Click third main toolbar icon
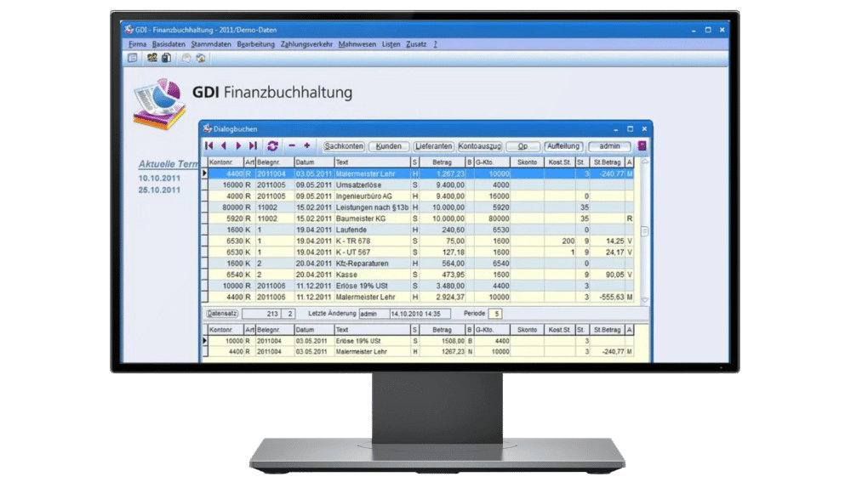The image size is (868, 488). tap(166, 58)
